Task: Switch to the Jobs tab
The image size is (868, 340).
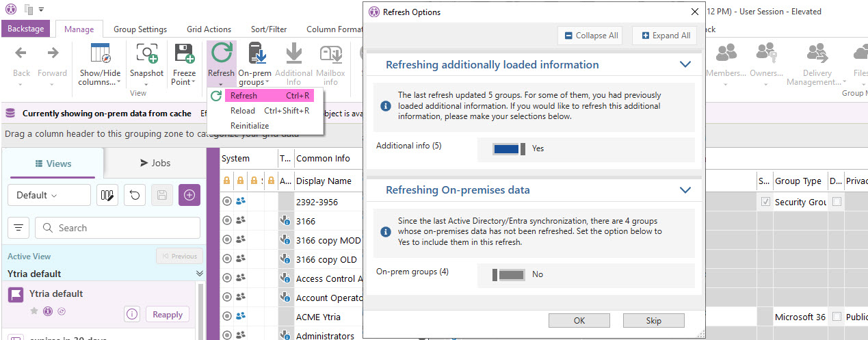Action: [x=155, y=163]
